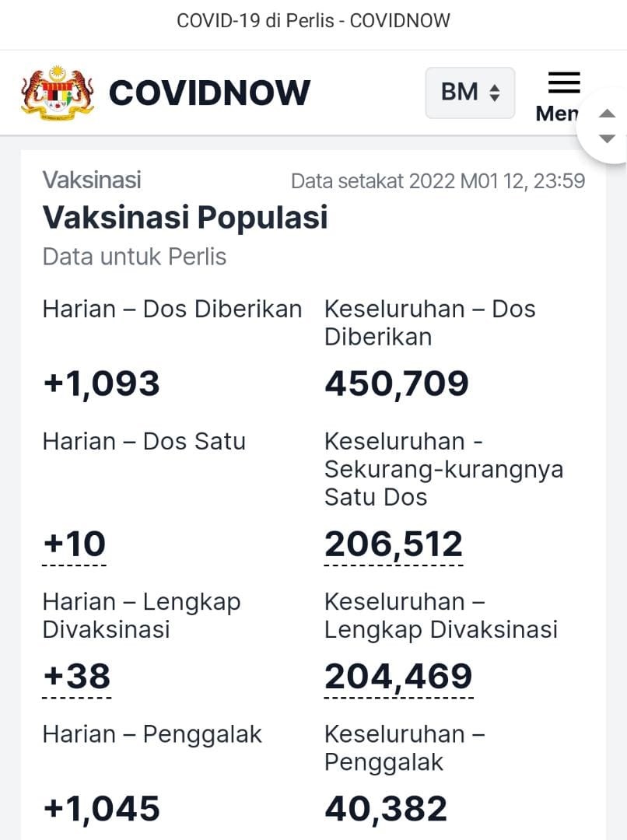Click the Menu label under hamburger

(557, 114)
